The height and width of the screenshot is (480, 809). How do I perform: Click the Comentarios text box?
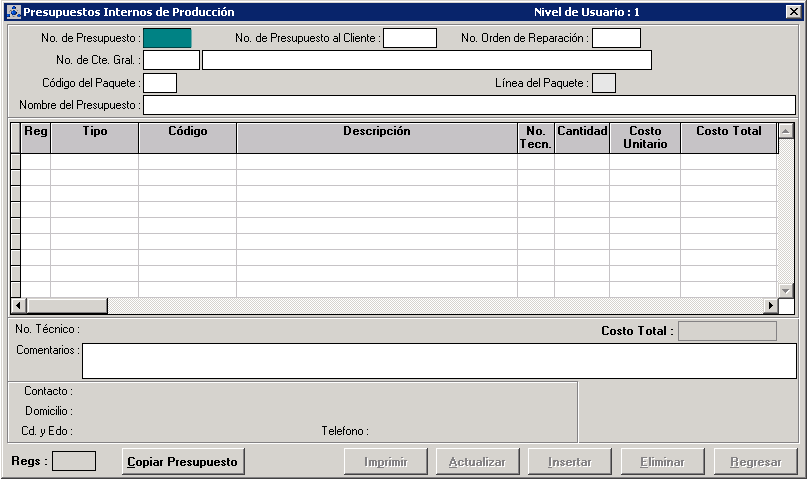(438, 361)
